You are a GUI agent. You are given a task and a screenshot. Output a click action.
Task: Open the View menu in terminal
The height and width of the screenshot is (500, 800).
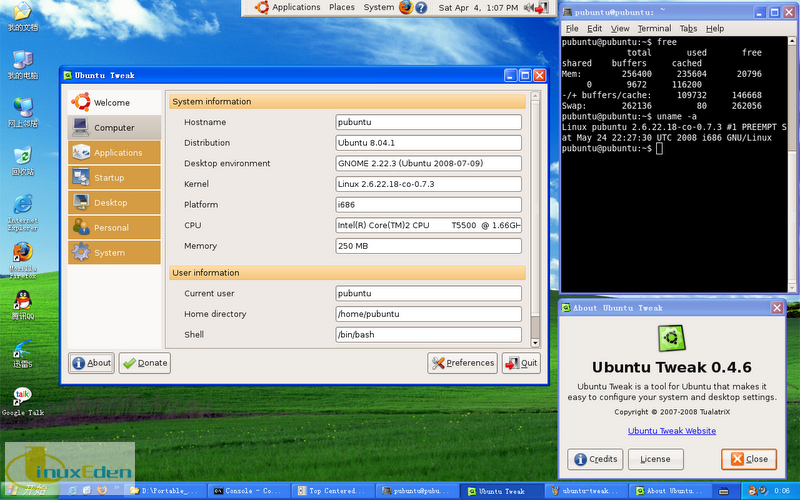coord(620,29)
